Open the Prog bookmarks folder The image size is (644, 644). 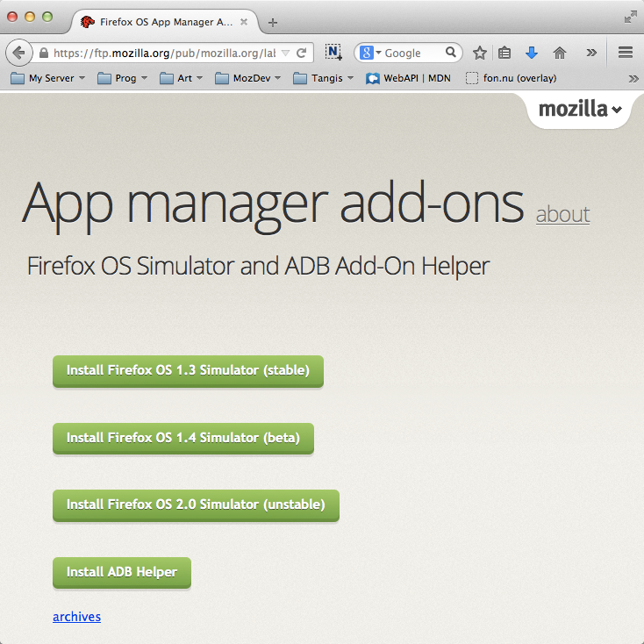point(122,78)
